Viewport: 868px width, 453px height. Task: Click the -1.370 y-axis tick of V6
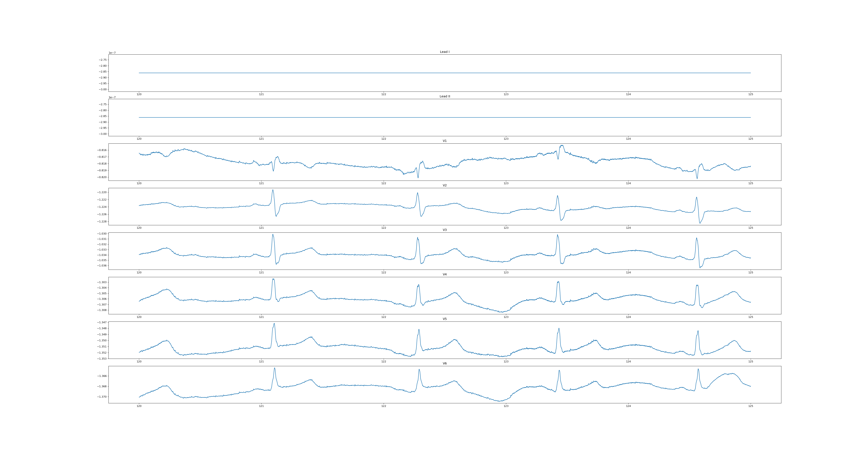pos(102,397)
